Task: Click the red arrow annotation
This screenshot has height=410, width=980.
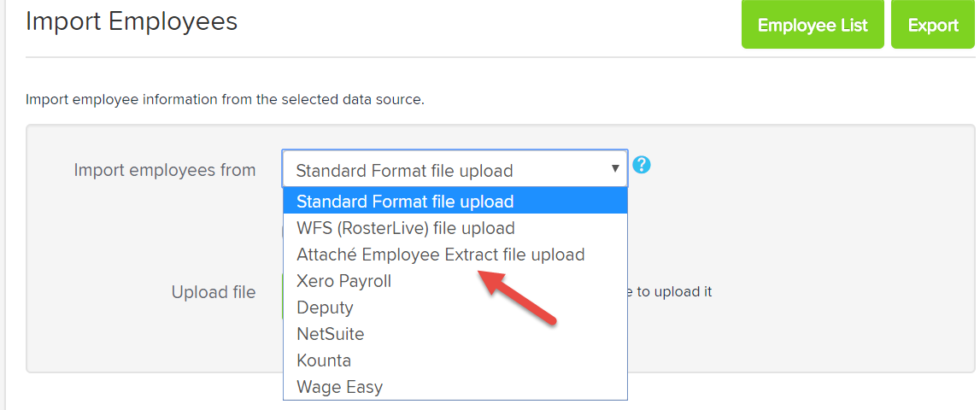Action: coord(516,297)
